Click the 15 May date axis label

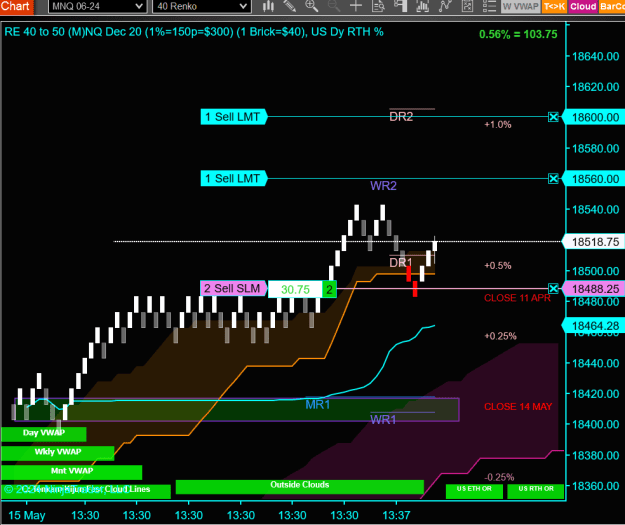[x=27, y=515]
